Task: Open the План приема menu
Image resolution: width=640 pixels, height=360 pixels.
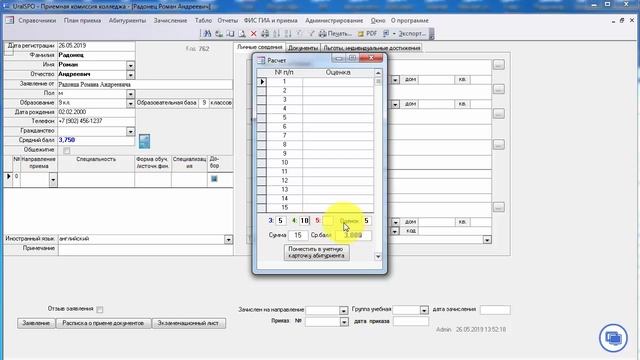Action: (x=82, y=20)
